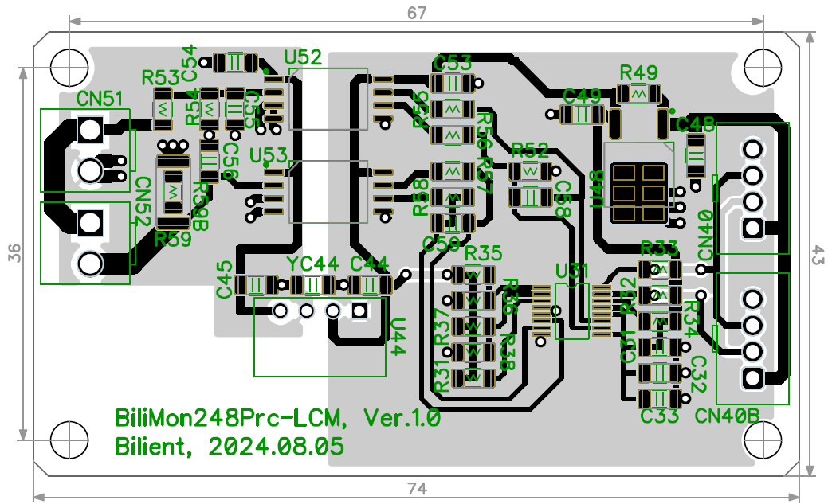Click the square pad of CN40B
Image resolution: width=832 pixels, height=504 pixels.
753,379
